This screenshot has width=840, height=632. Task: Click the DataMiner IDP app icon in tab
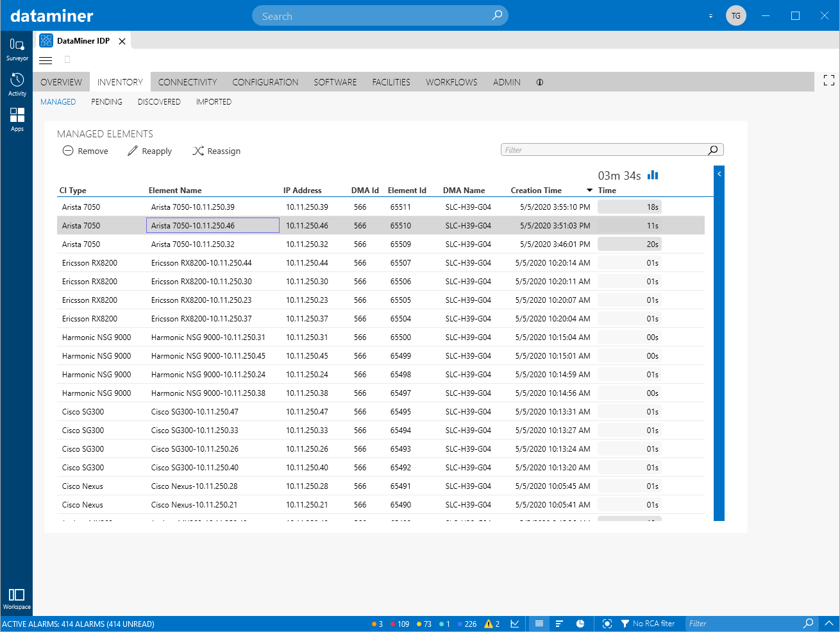46,40
